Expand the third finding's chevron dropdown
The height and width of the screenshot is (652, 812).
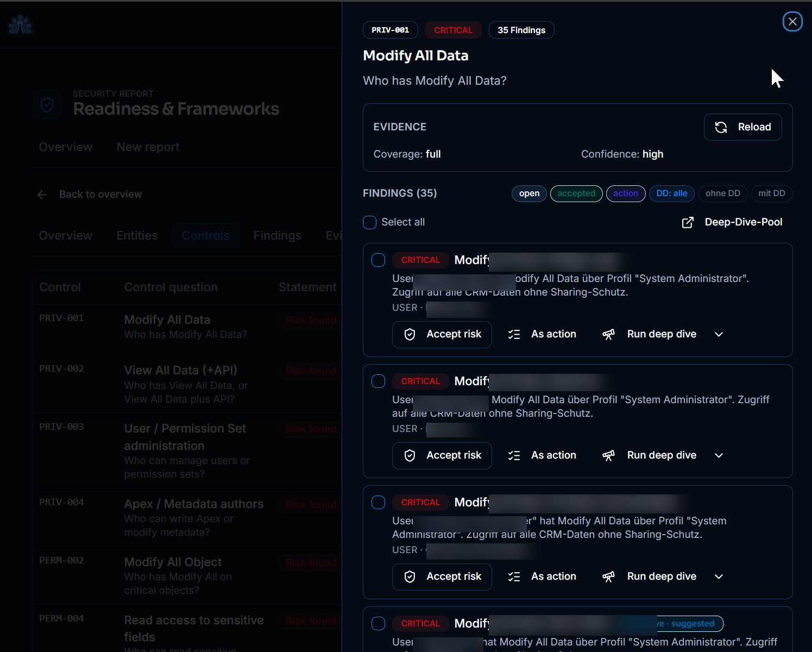(x=719, y=576)
